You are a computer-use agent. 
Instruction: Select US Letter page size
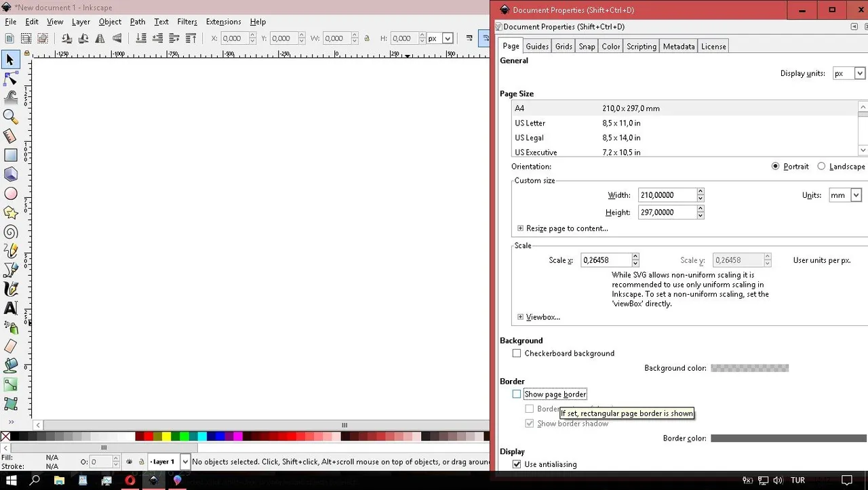pos(686,123)
